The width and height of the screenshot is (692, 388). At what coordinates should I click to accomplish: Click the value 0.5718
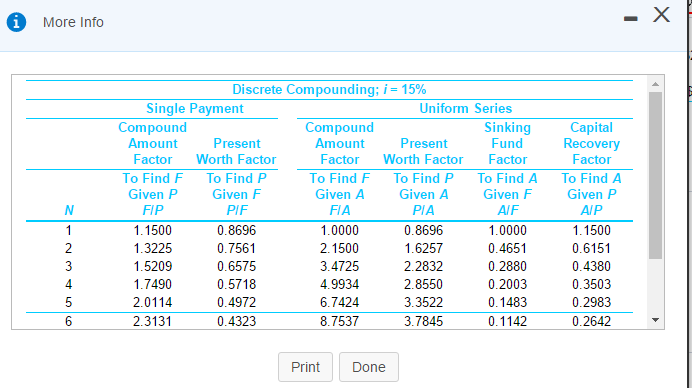coord(237,285)
